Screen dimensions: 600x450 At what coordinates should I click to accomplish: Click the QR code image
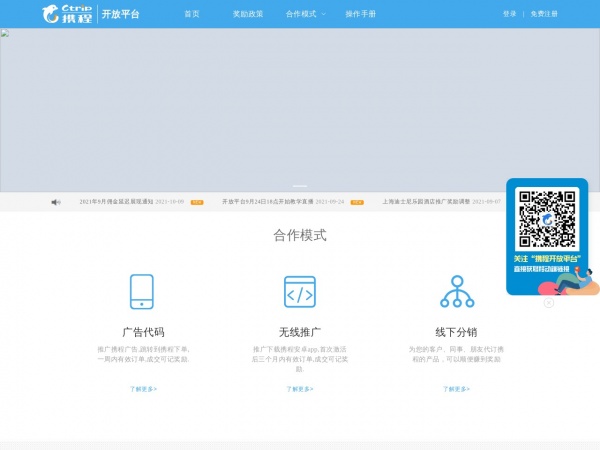point(547,219)
